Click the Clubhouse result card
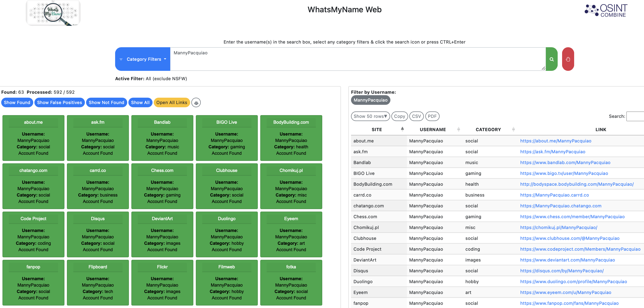 coord(227,186)
